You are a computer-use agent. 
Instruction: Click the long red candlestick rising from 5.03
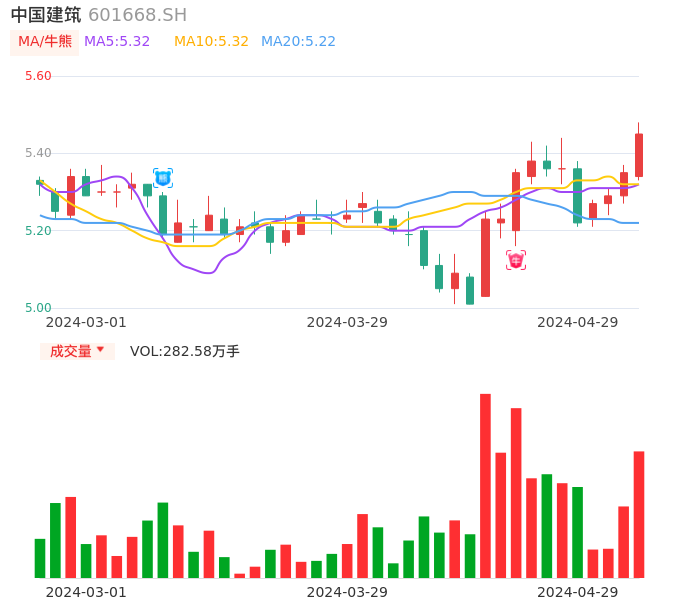(485, 257)
